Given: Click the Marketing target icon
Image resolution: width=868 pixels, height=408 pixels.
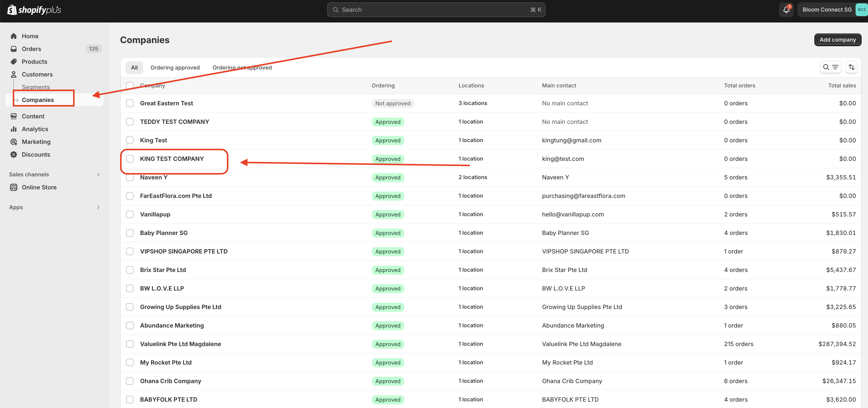Looking at the screenshot, I should click(x=14, y=142).
